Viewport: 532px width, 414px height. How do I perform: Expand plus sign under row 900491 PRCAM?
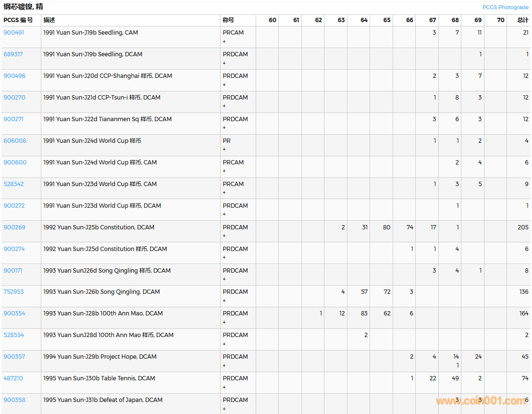224,41
